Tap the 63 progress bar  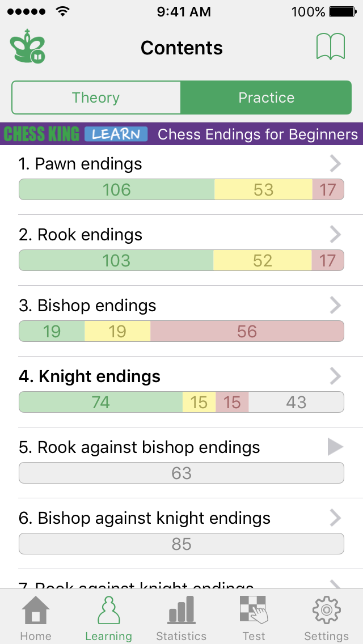(x=181, y=473)
